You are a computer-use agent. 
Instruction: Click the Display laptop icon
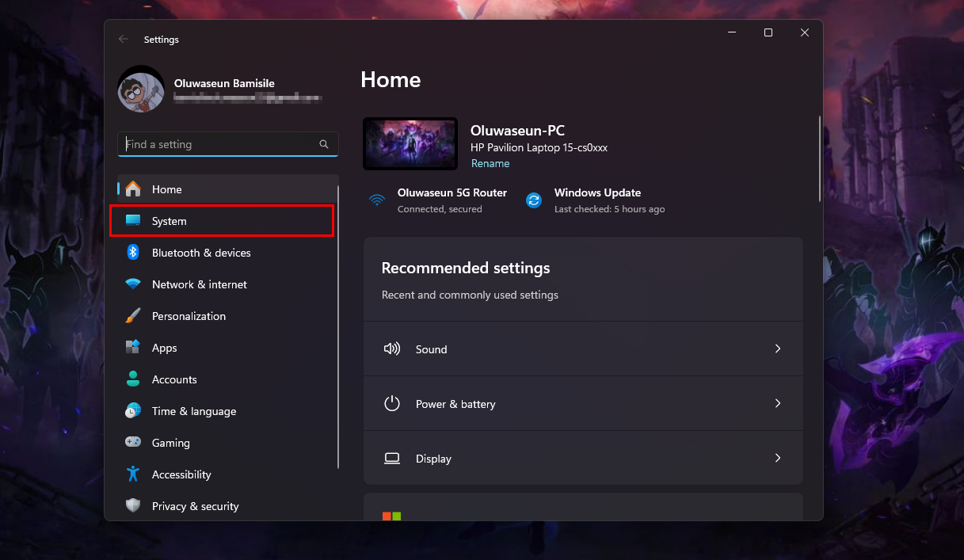point(392,458)
